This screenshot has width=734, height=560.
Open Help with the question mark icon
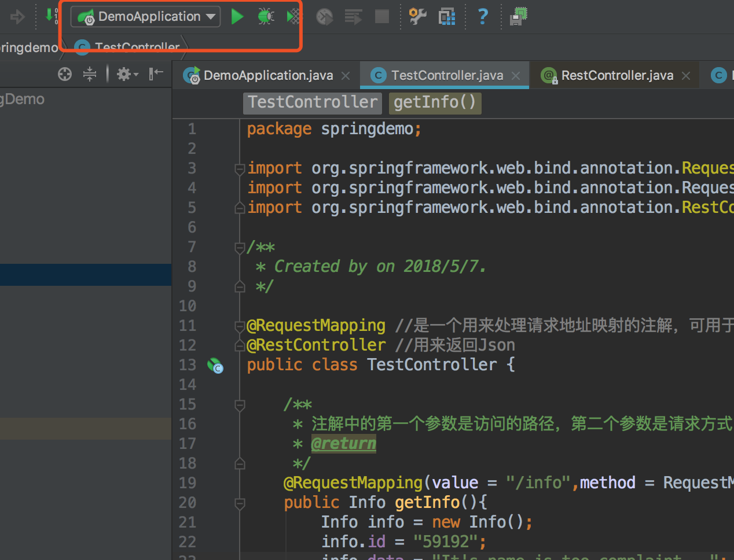point(483,16)
